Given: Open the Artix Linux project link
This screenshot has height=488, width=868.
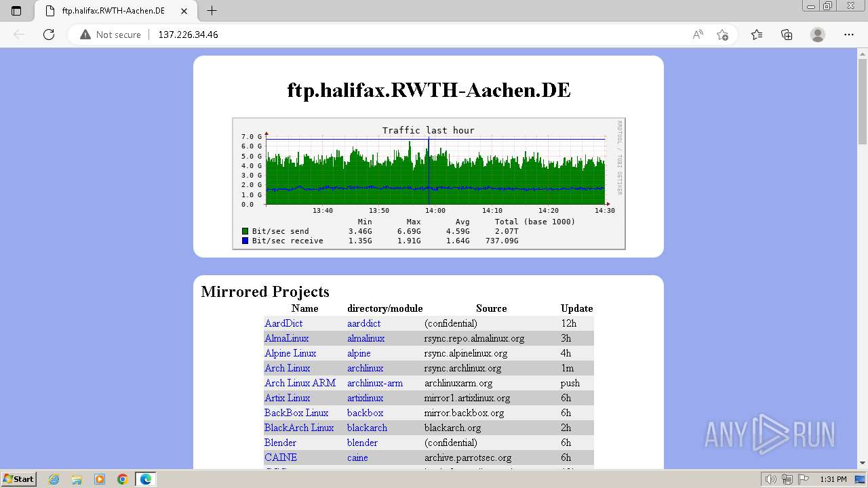Looking at the screenshot, I should click(x=288, y=398).
